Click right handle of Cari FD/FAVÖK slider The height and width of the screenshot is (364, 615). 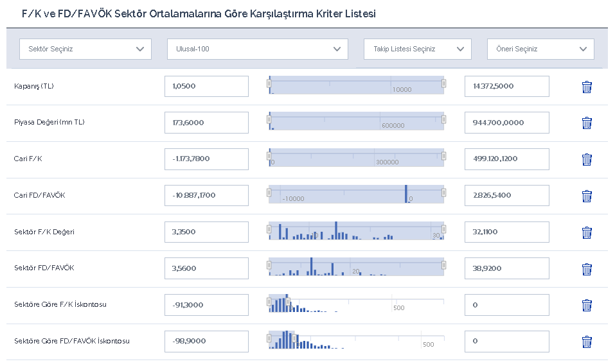coord(443,192)
